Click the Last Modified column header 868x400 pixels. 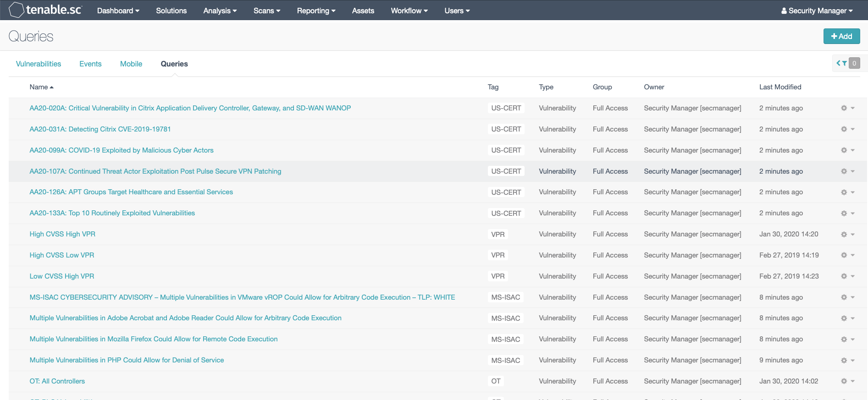[780, 87]
